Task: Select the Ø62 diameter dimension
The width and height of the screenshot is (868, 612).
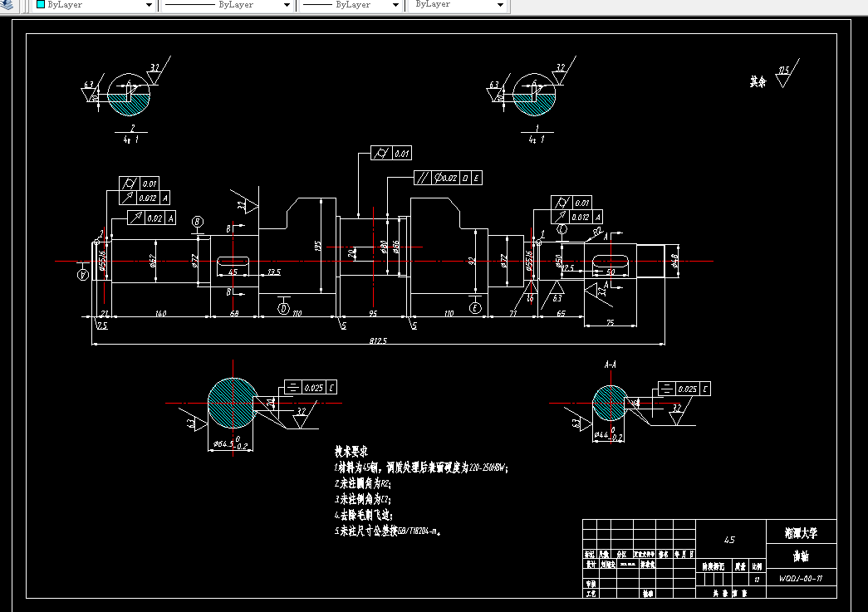Action: pos(153,261)
